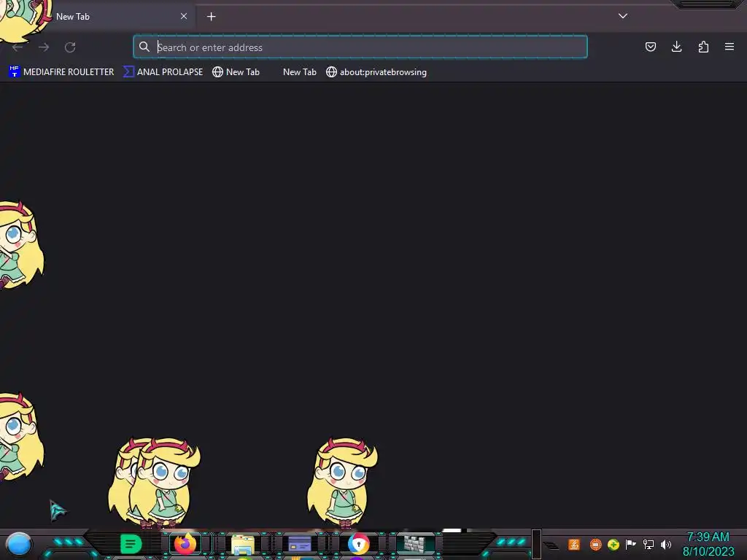Open the volume speaker tray icon
The width and height of the screenshot is (747, 560).
[666, 544]
